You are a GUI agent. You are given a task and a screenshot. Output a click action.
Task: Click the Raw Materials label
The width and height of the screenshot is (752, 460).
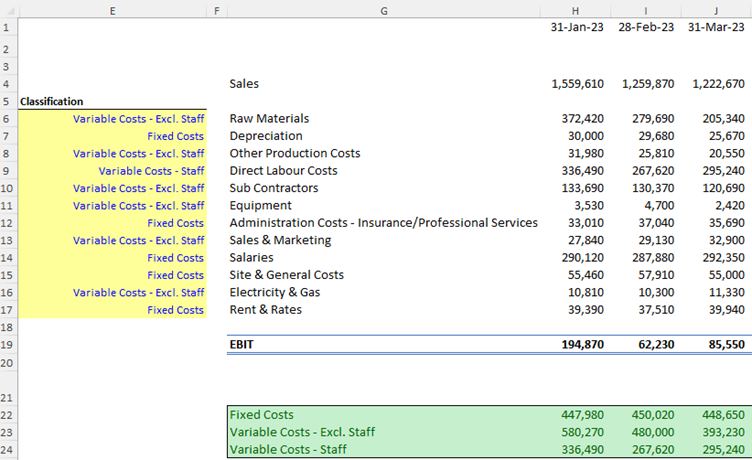click(x=269, y=119)
